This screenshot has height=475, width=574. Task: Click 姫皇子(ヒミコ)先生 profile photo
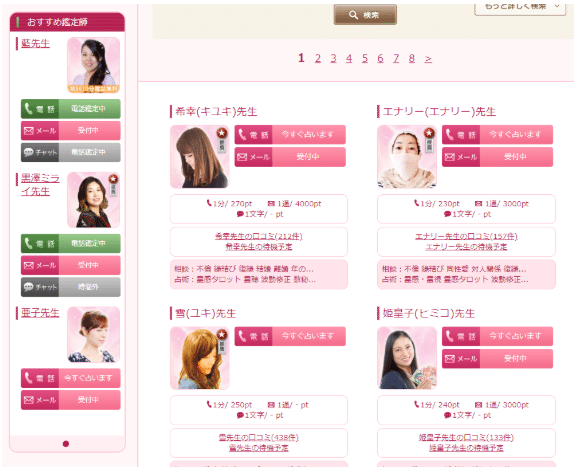[407, 358]
